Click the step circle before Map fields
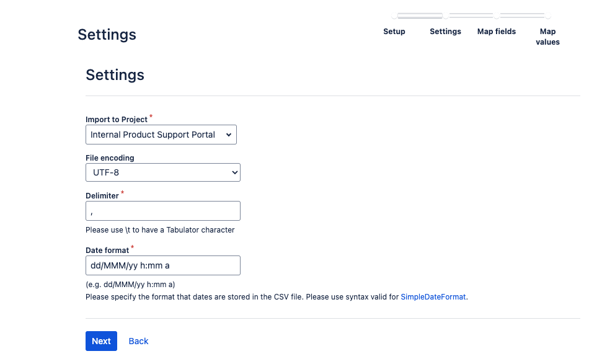This screenshot has width=602, height=364. 497,15
